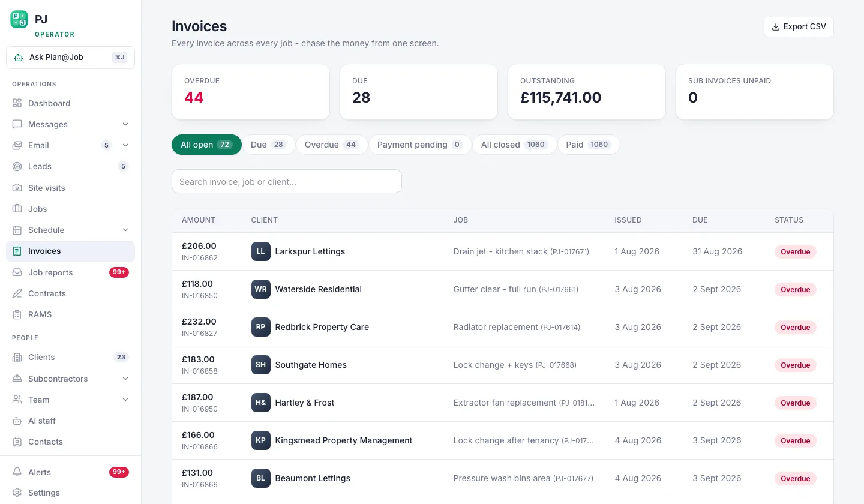Show the Payment pending filter tab
864x504 pixels.
420,145
